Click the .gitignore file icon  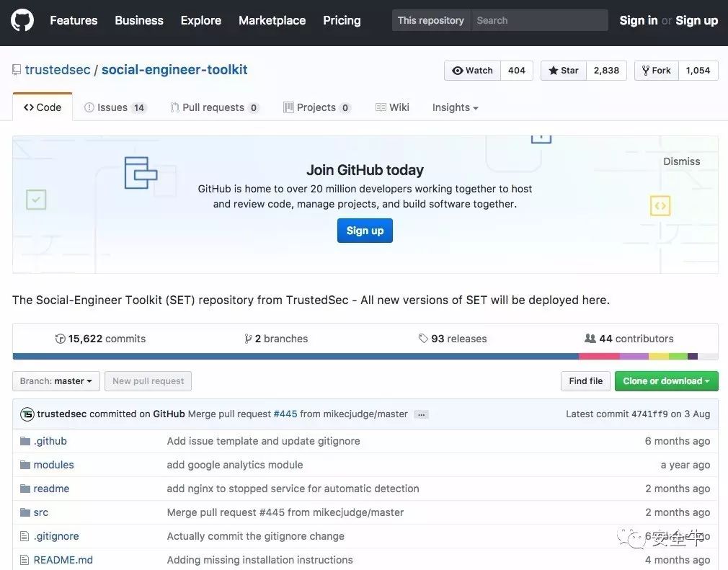(x=25, y=536)
